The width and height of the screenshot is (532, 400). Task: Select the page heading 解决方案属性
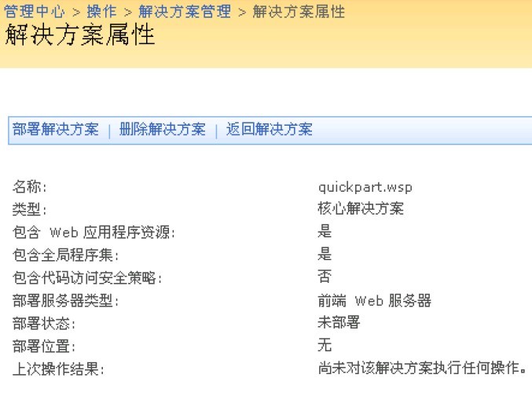tap(80, 35)
